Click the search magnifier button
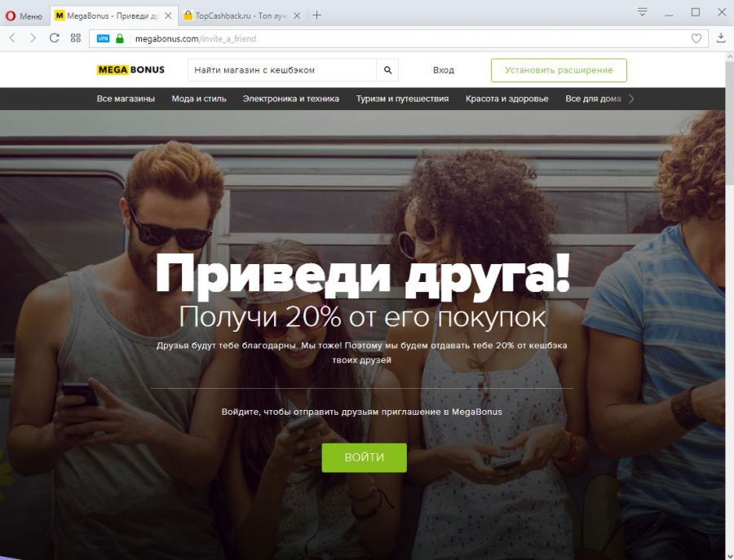The height and width of the screenshot is (560, 734). pos(387,70)
